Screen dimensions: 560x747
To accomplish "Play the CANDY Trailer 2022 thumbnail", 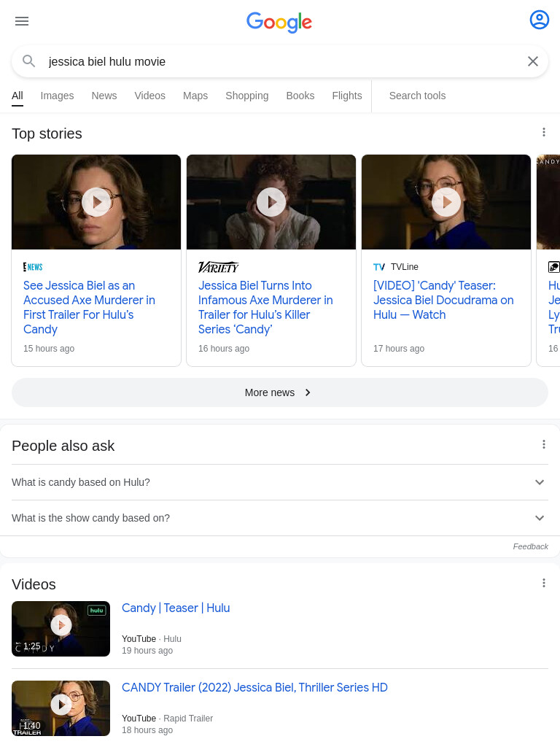I will point(61,708).
